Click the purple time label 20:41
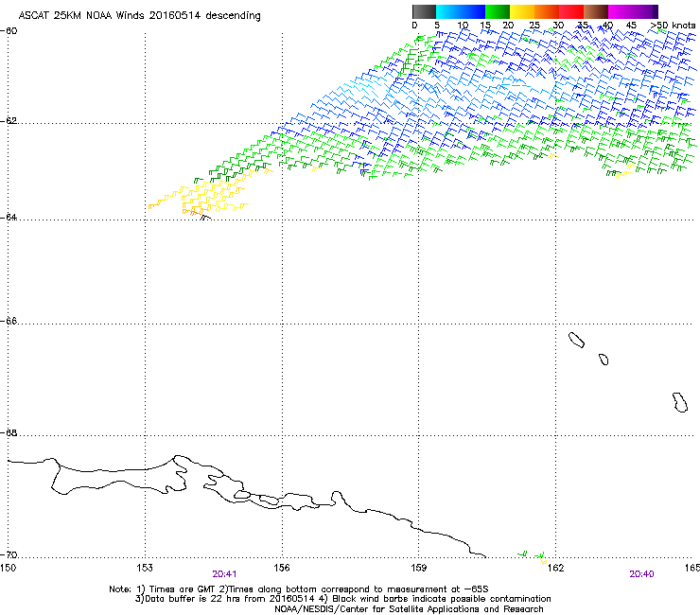700x615 pixels. click(224, 574)
